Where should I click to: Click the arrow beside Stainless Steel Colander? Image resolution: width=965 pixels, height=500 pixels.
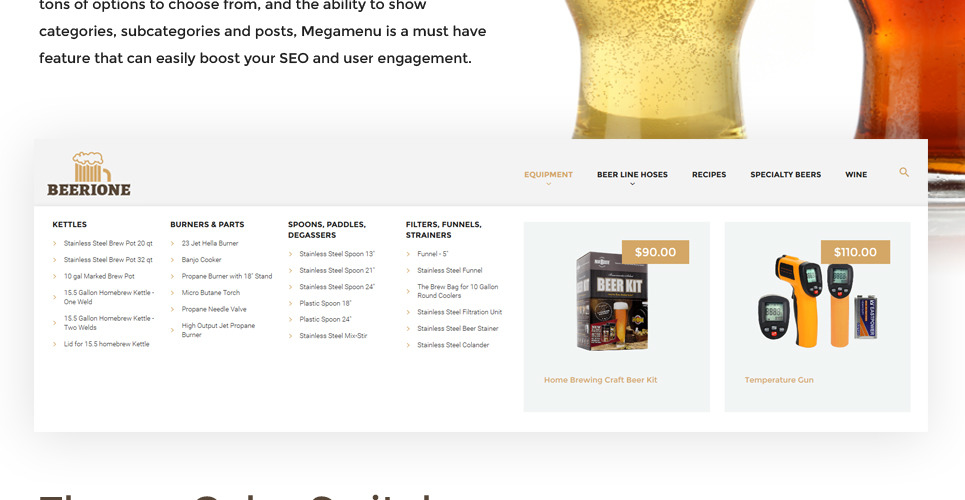click(x=408, y=345)
